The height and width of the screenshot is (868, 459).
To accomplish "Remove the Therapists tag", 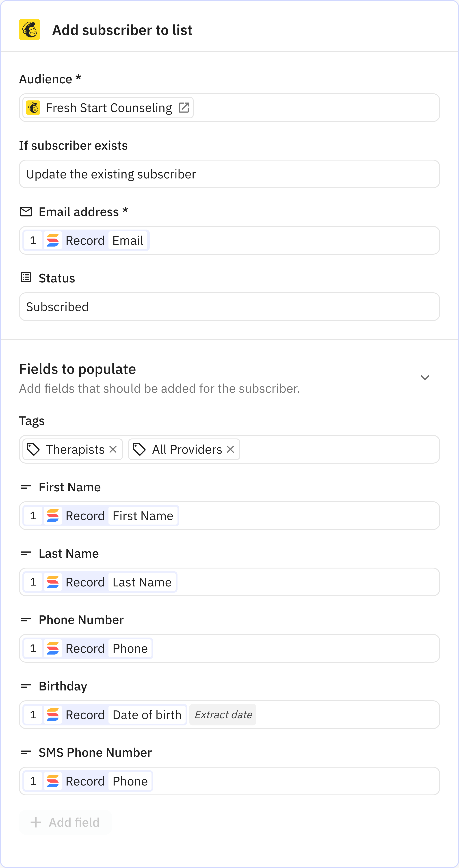I will (113, 449).
